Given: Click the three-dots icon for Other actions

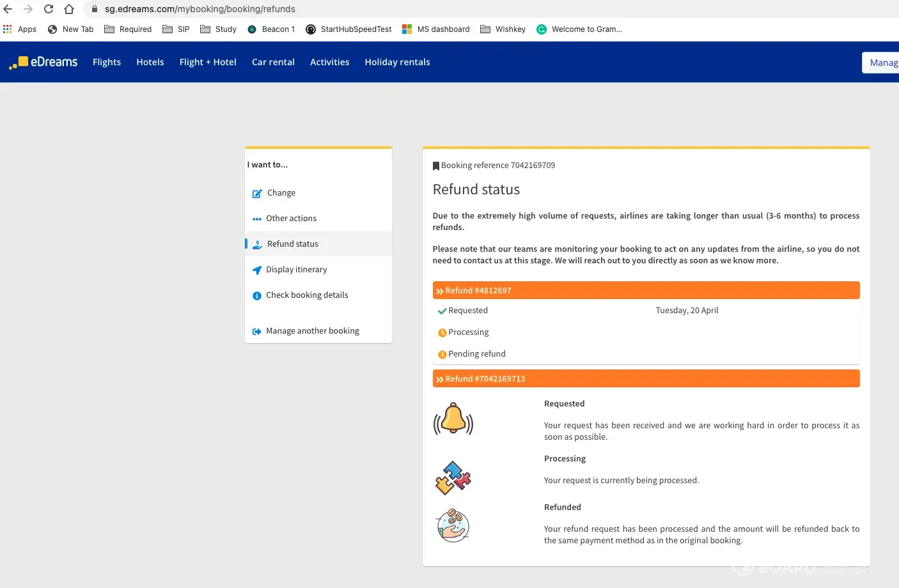Looking at the screenshot, I should 257,219.
